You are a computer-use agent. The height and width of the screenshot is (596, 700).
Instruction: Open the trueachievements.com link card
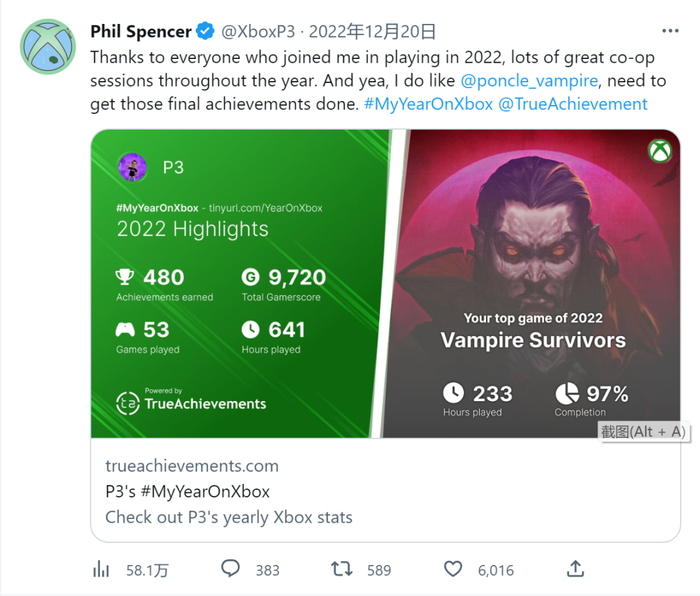tap(192, 466)
